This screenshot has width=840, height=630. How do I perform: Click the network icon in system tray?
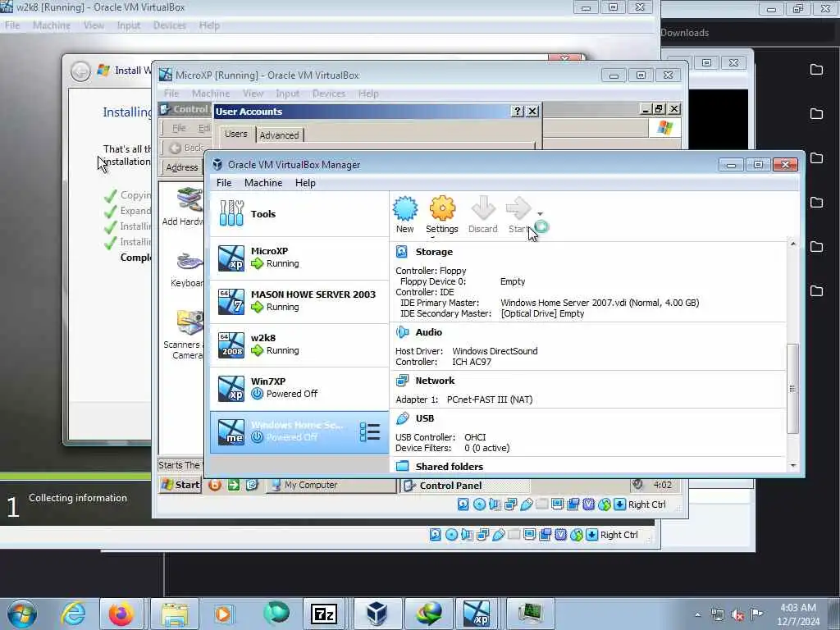pyautogui.click(x=717, y=615)
